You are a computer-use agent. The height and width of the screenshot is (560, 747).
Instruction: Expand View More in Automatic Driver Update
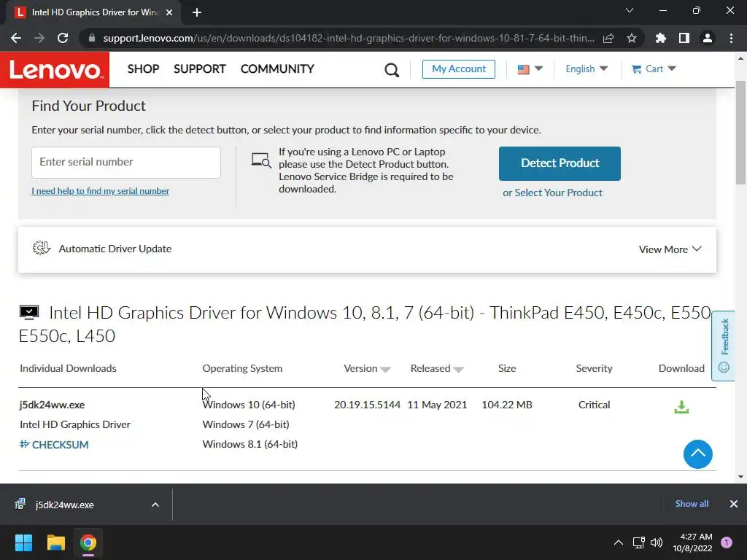[x=670, y=249]
